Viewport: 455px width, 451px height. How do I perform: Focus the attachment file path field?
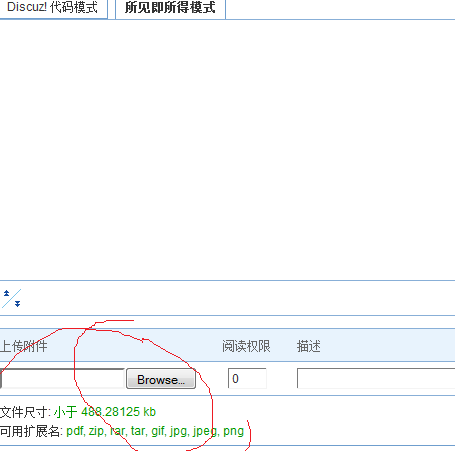click(x=62, y=378)
